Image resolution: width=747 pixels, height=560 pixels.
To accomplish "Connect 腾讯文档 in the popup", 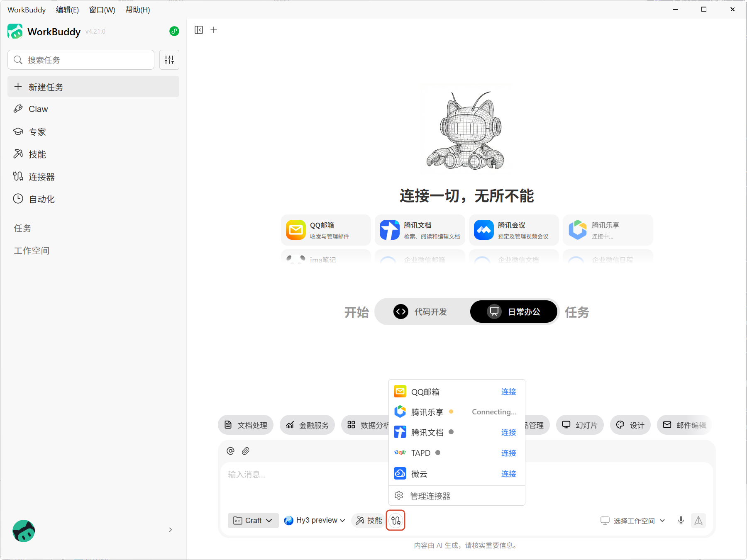I will pyautogui.click(x=508, y=432).
